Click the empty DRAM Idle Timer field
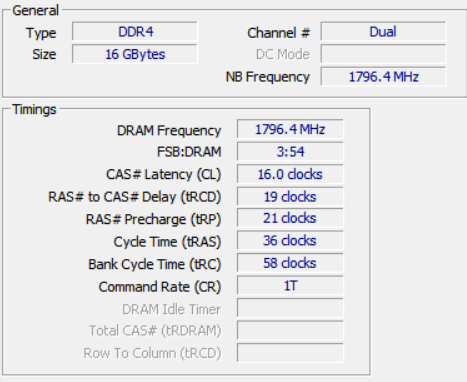 (290, 308)
